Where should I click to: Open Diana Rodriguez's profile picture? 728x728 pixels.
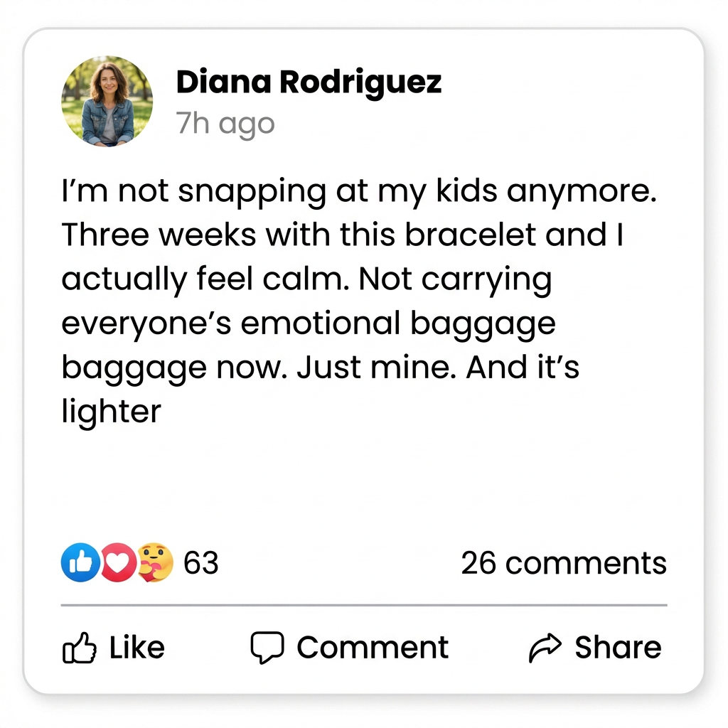pyautogui.click(x=107, y=101)
